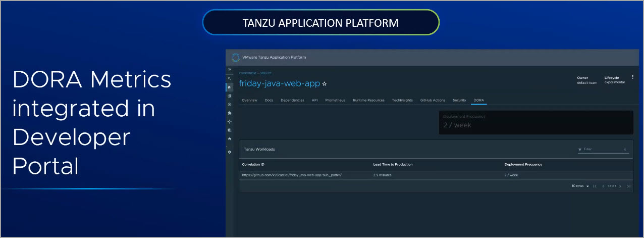Viewport: 644px width, 238px height.
Task: Open the API tab
Action: point(314,100)
